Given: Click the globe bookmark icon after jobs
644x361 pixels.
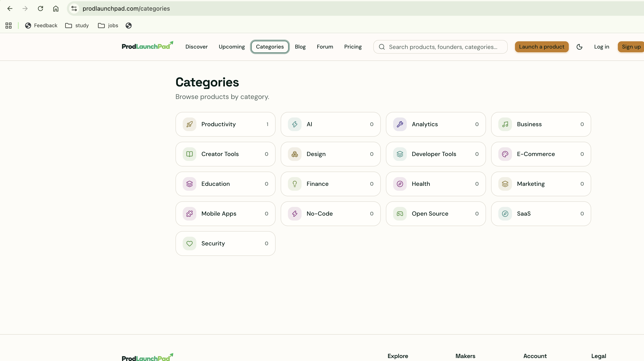Looking at the screenshot, I should point(128,26).
